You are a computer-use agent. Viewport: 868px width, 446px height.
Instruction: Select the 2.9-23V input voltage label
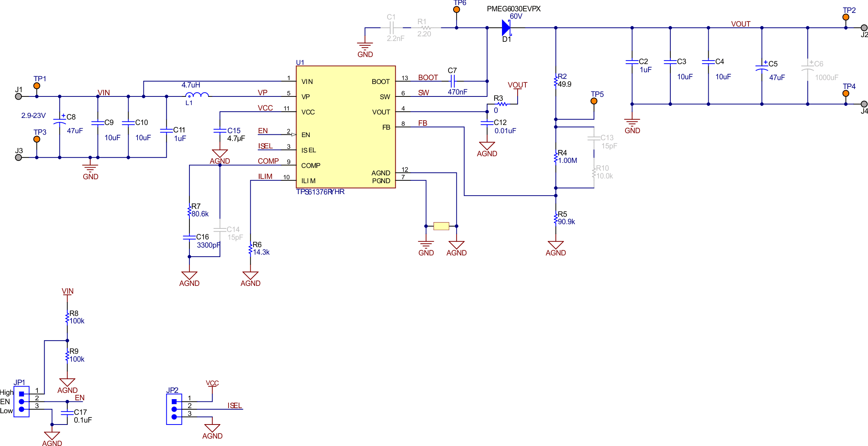pyautogui.click(x=34, y=115)
